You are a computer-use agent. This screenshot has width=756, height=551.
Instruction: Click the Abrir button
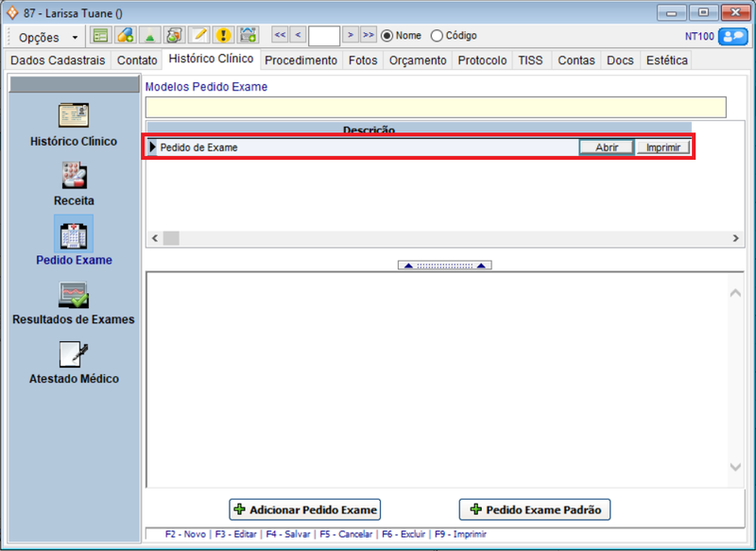click(x=607, y=147)
